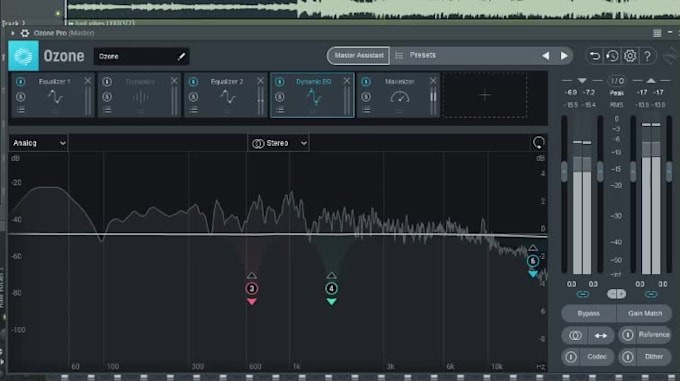Solo the Equalizer 1 module

(x=20, y=97)
